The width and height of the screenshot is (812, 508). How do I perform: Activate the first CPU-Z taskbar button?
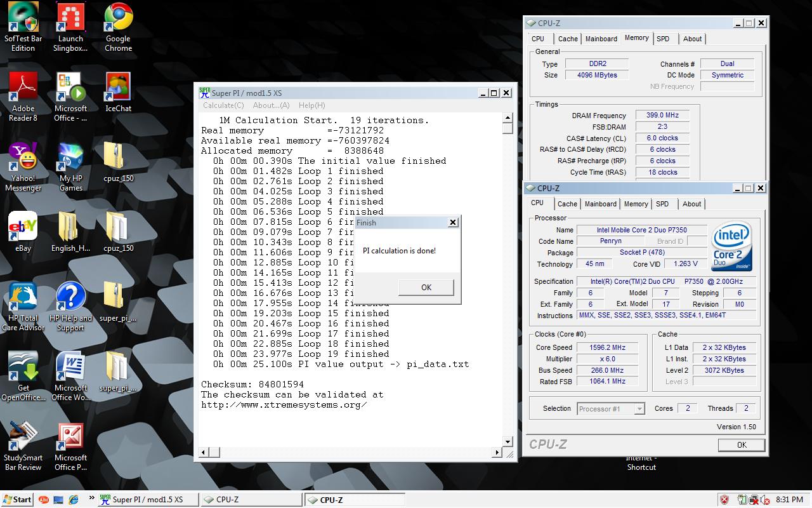tap(252, 500)
